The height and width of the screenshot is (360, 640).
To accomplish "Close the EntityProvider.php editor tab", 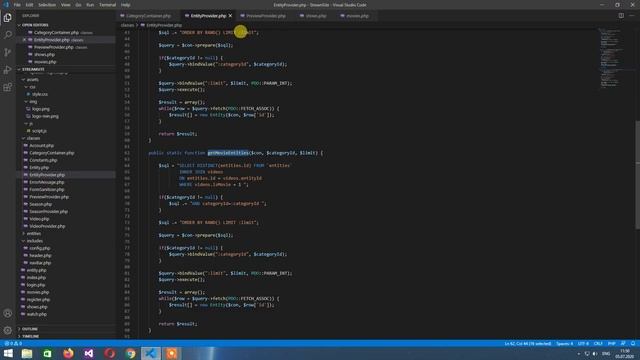I will point(230,16).
